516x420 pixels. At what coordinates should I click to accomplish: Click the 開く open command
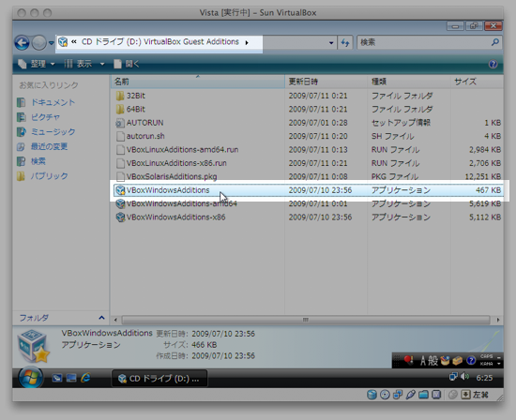tap(127, 64)
